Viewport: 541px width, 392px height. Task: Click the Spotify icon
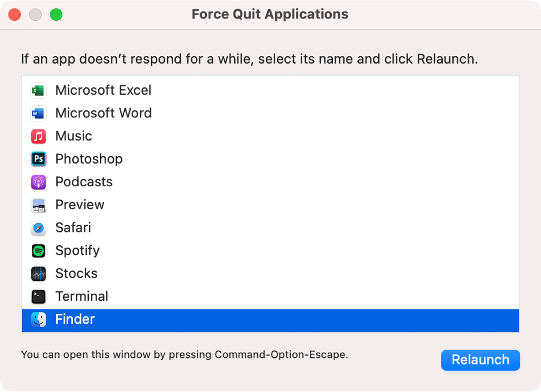coord(38,250)
